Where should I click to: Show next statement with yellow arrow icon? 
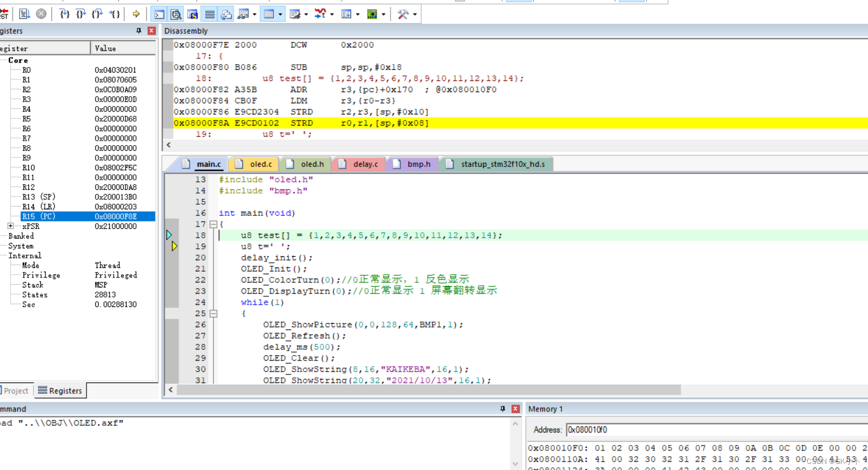point(136,13)
